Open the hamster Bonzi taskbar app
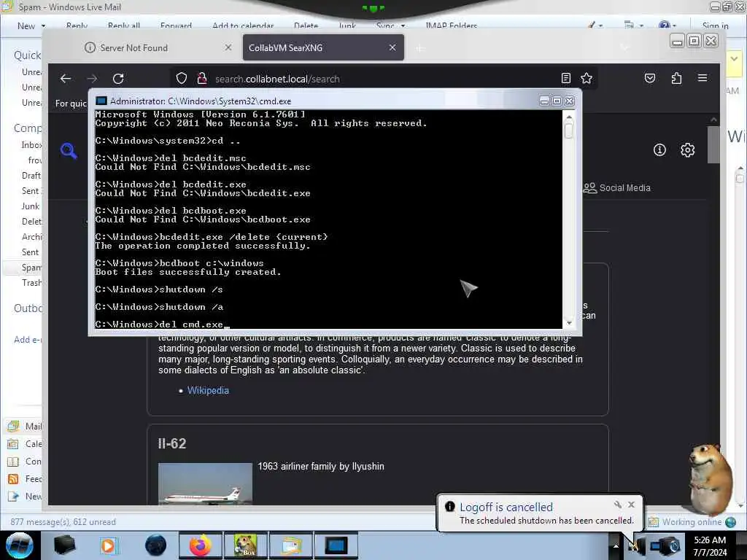This screenshot has width=747, height=560. (x=245, y=545)
